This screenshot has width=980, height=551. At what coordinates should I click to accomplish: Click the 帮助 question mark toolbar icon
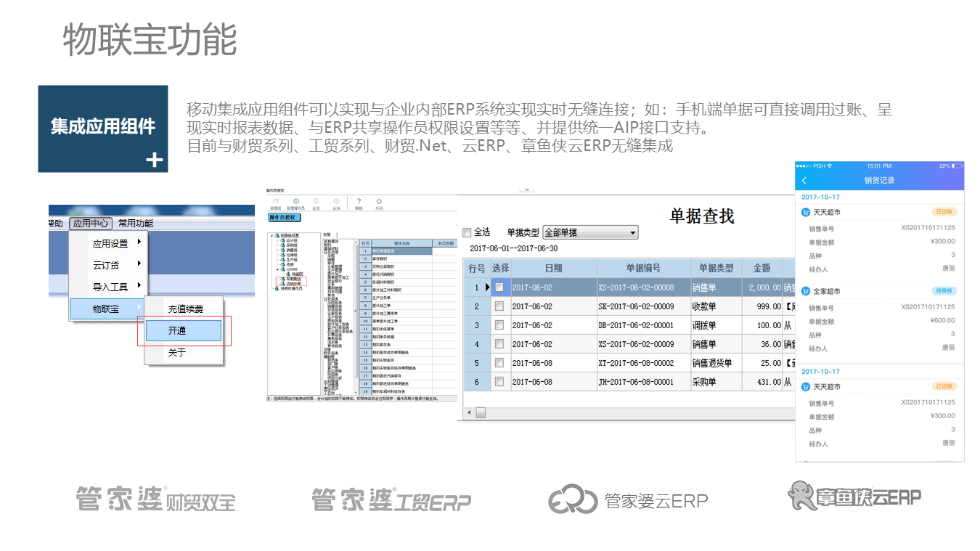pos(359,202)
